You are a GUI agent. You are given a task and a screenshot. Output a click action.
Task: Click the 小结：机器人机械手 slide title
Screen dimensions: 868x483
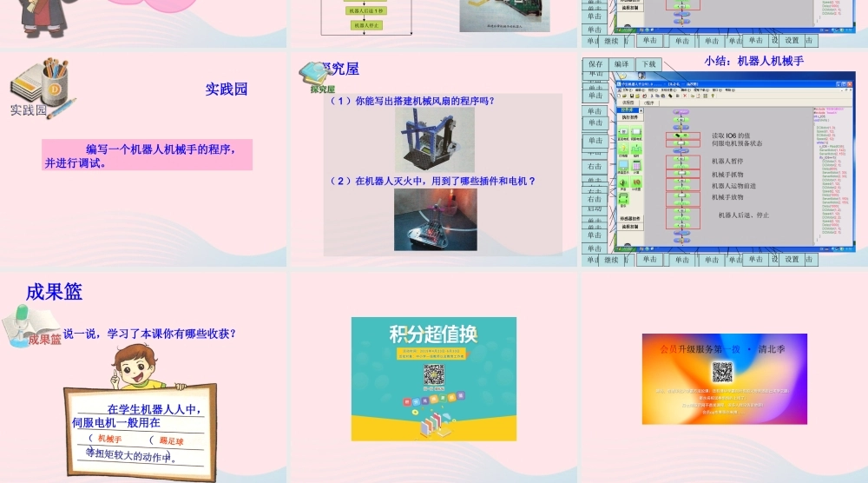pyautogui.click(x=753, y=61)
